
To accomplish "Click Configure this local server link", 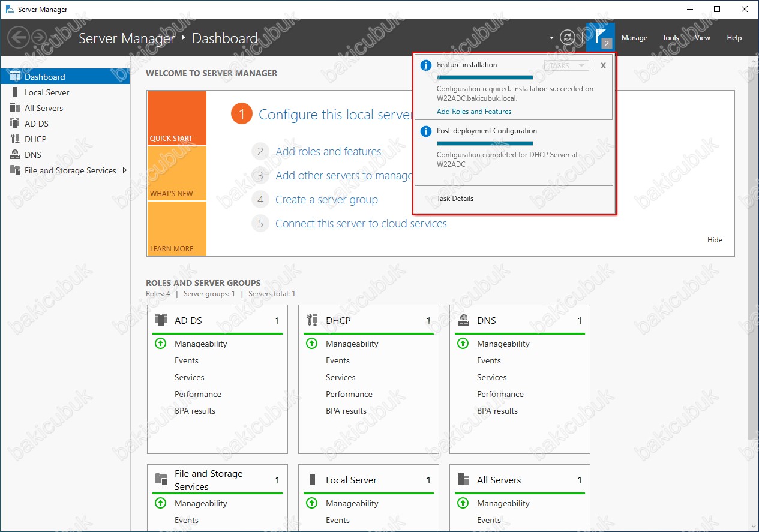I will tap(335, 115).
